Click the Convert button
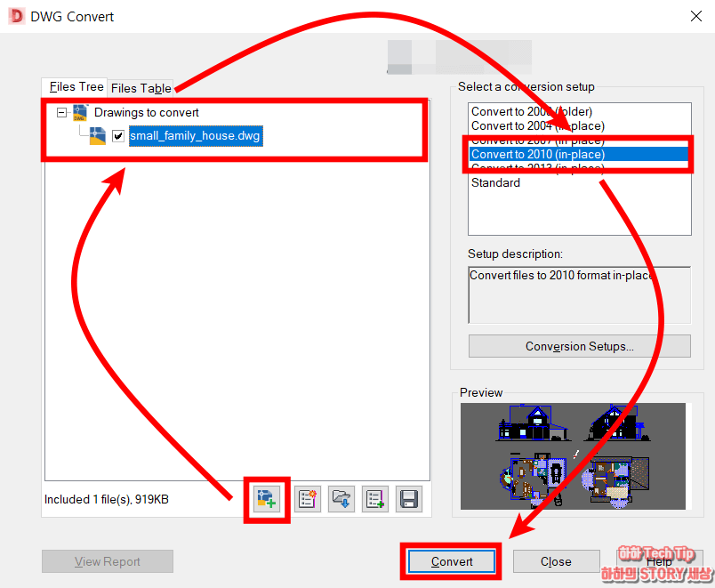 pos(452,561)
